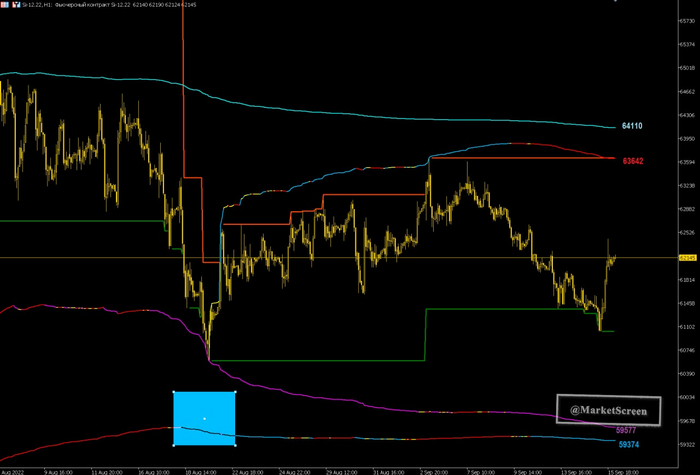The width and height of the screenshot is (700, 475).
Task: Click the blue 59374 level label
Action: [629, 445]
